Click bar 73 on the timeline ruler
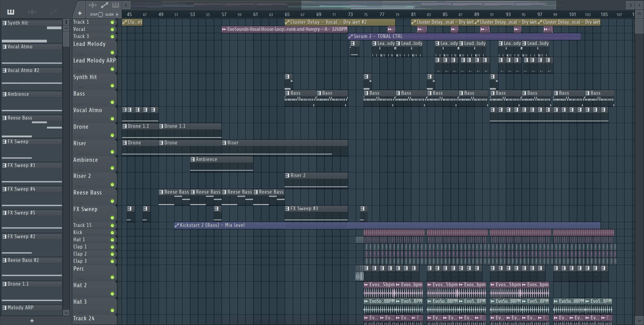Screen dimensions: 644x325 click(350, 15)
